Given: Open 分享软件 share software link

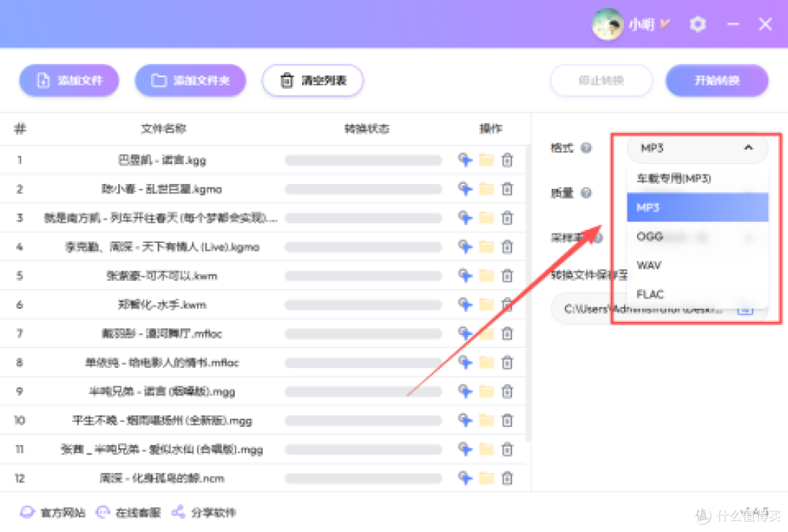Looking at the screenshot, I should [x=204, y=512].
